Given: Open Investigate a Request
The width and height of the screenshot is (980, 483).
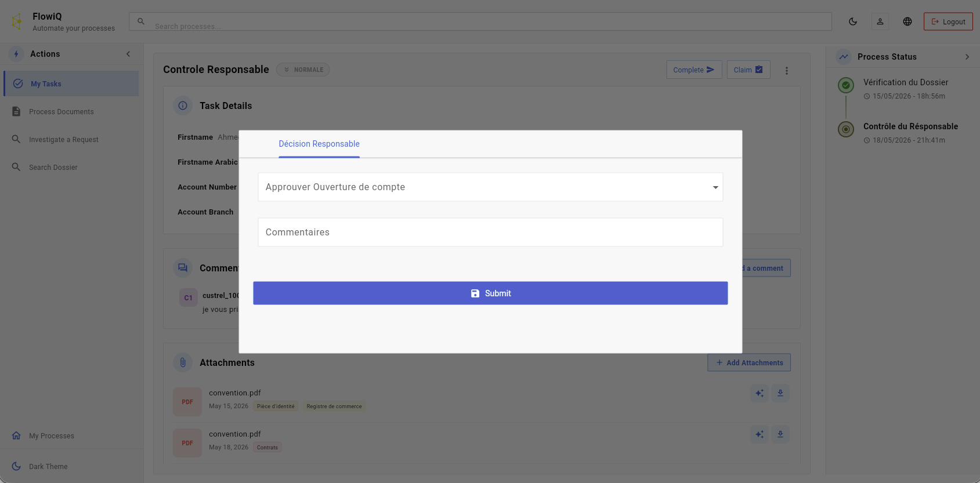Looking at the screenshot, I should [71, 139].
